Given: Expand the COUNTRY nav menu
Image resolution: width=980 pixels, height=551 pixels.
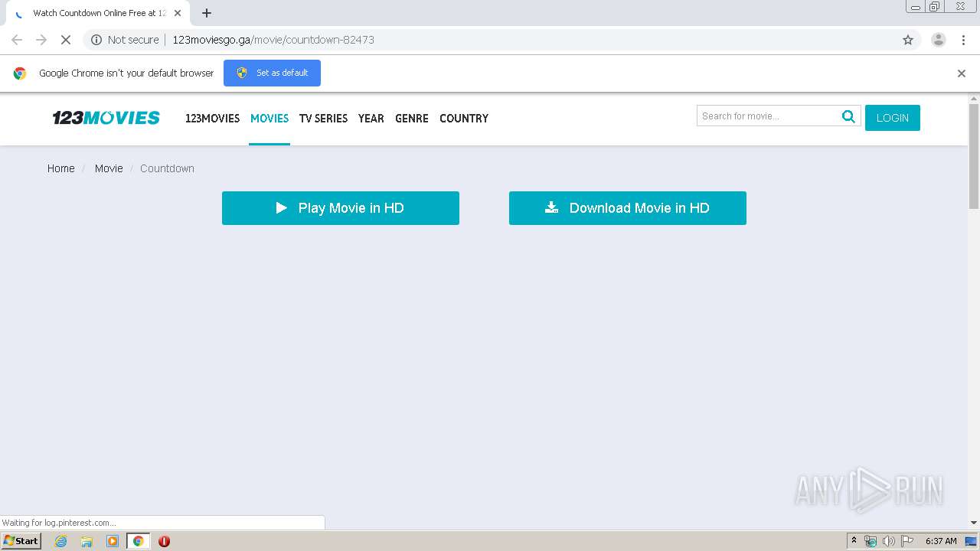Looking at the screenshot, I should [x=464, y=119].
